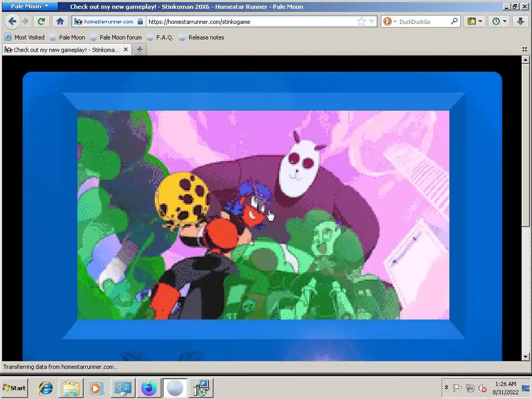This screenshot has height=399, width=532.
Task: Open the Most Visited bookmarks folder
Action: (25, 37)
